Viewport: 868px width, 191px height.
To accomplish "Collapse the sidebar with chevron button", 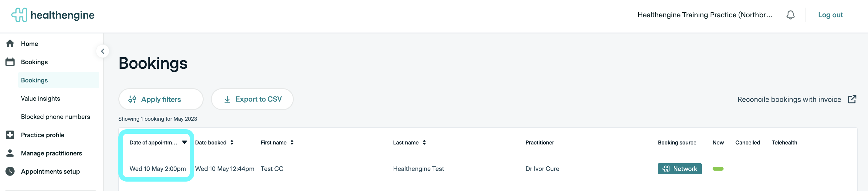I will [x=103, y=51].
